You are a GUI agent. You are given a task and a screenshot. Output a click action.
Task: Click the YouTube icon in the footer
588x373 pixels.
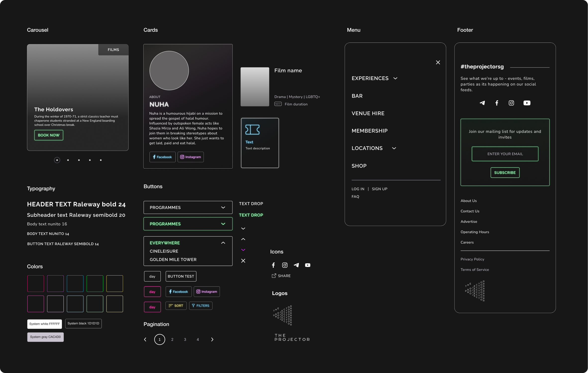527,103
